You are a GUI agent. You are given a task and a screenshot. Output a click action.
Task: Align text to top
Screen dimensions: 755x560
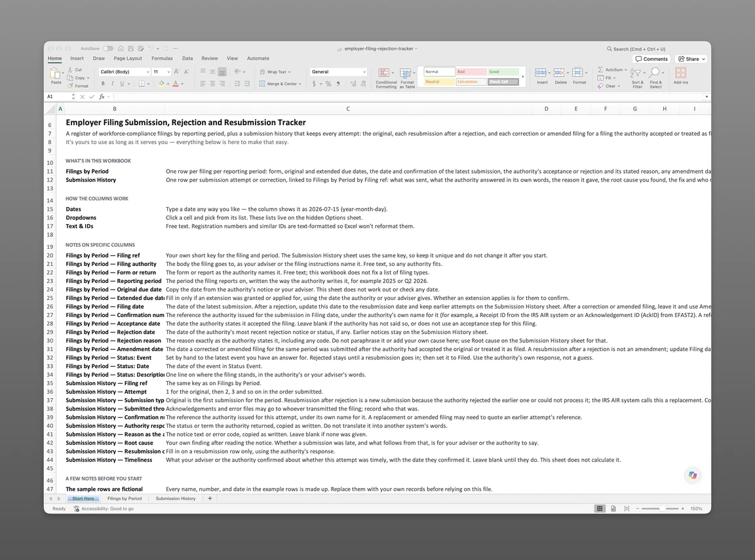click(x=203, y=71)
